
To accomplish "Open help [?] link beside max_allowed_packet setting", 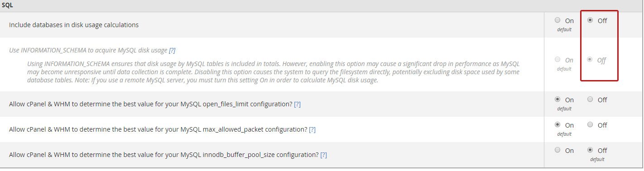I will pos(312,129).
